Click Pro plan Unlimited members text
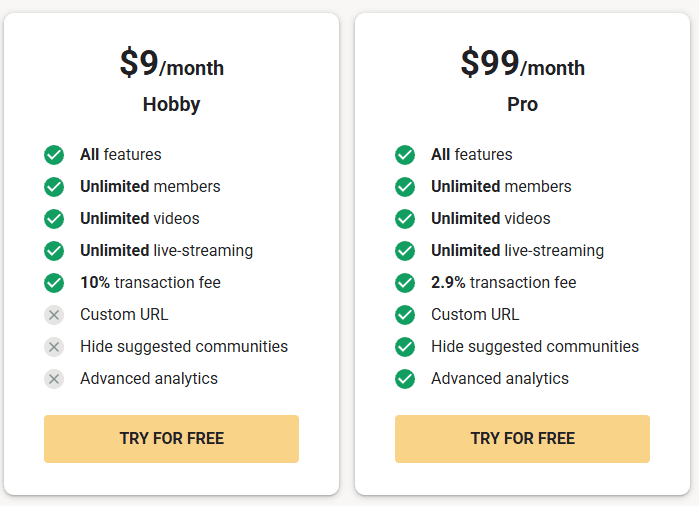Viewport: 699px width, 506px height. pyautogui.click(x=501, y=187)
